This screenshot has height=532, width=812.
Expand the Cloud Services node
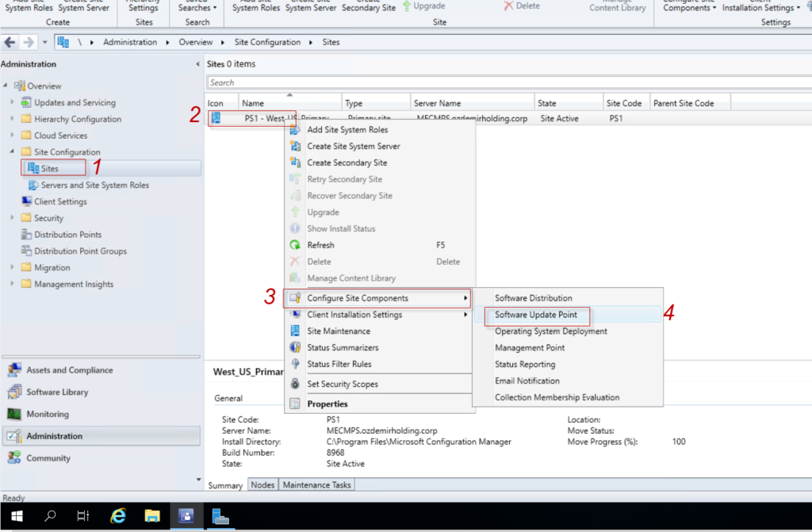(13, 136)
